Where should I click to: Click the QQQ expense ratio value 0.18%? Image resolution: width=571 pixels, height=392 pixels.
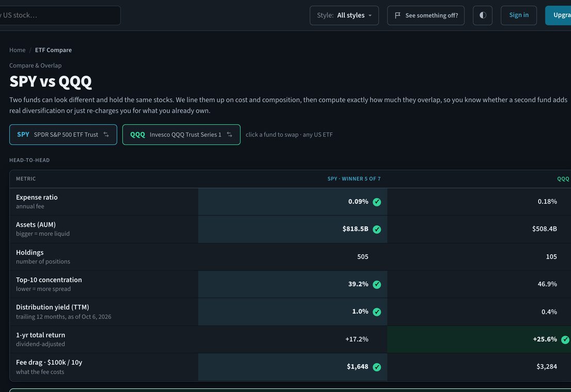click(547, 202)
